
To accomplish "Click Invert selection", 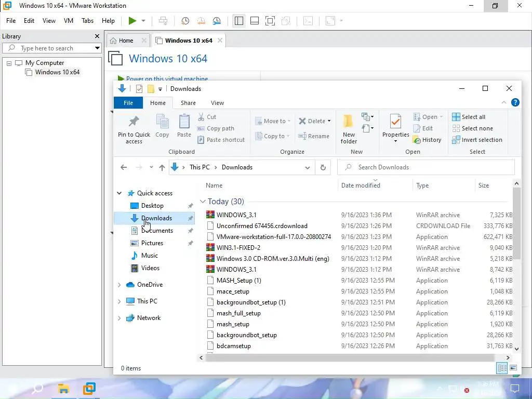I will point(477,140).
